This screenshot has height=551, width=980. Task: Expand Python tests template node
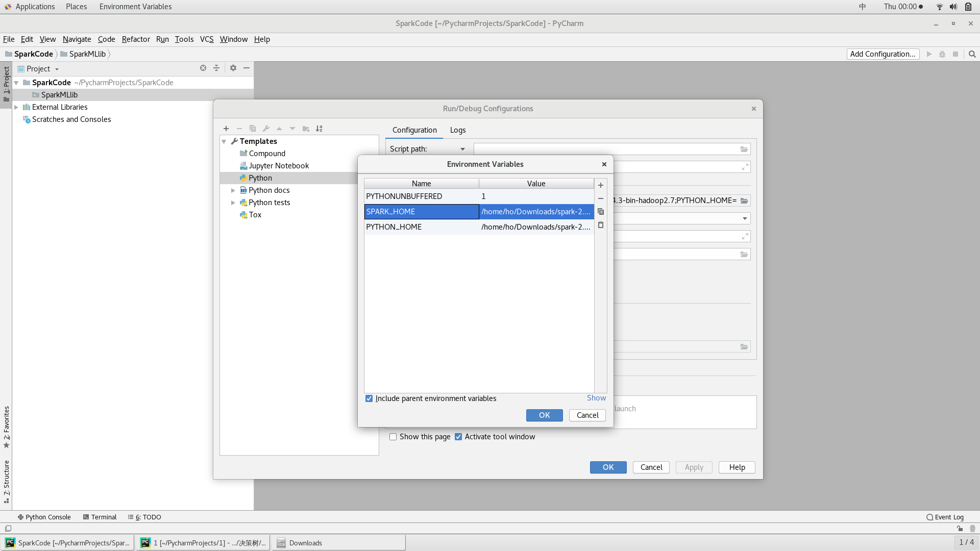tap(233, 203)
